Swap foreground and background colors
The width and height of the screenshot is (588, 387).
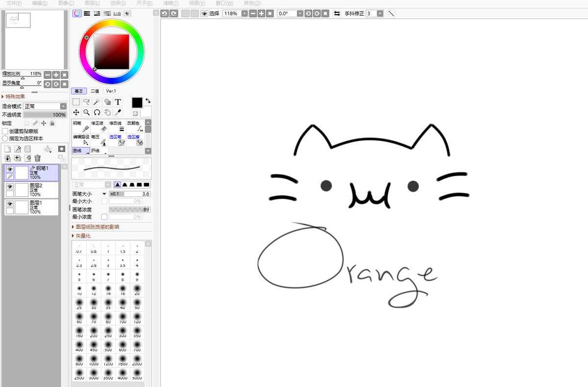click(x=148, y=100)
